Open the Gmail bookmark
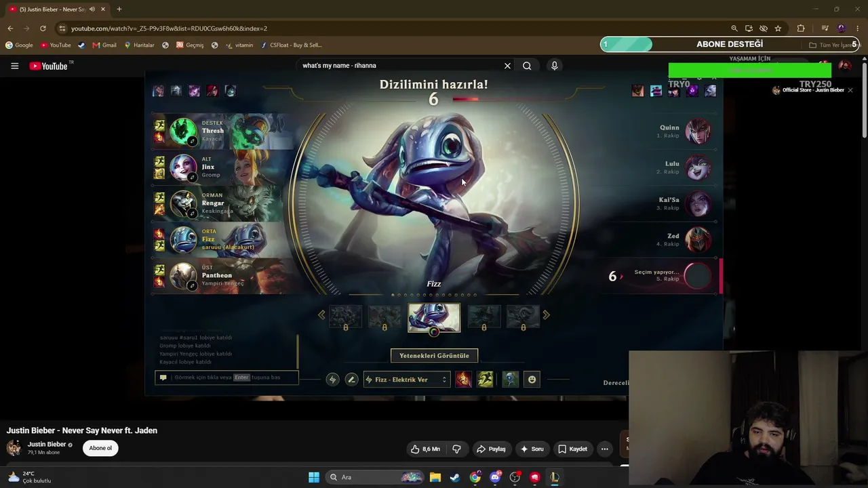 (104, 45)
